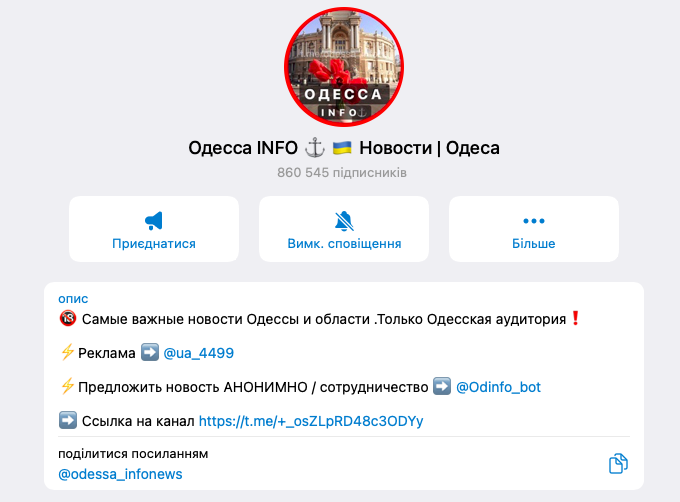Image resolution: width=680 pixels, height=502 pixels.
Task: Click the Приєднатися button label
Action: (154, 244)
